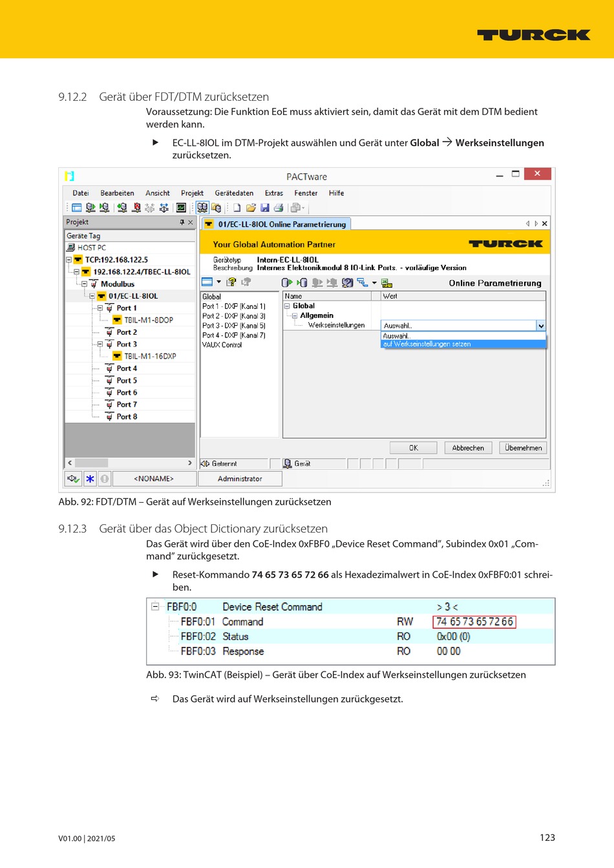The height and width of the screenshot is (868, 614).
Task: Open the Fenster menu
Action: pos(306,193)
